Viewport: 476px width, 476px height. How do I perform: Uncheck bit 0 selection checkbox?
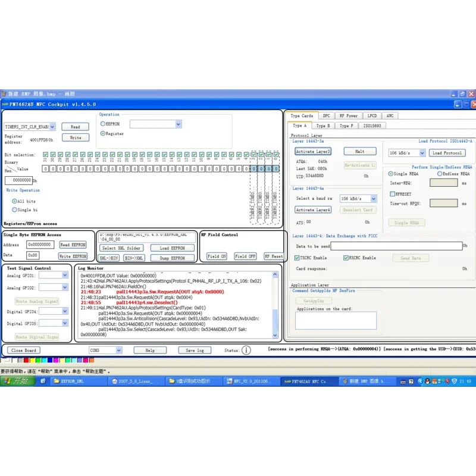click(276, 155)
